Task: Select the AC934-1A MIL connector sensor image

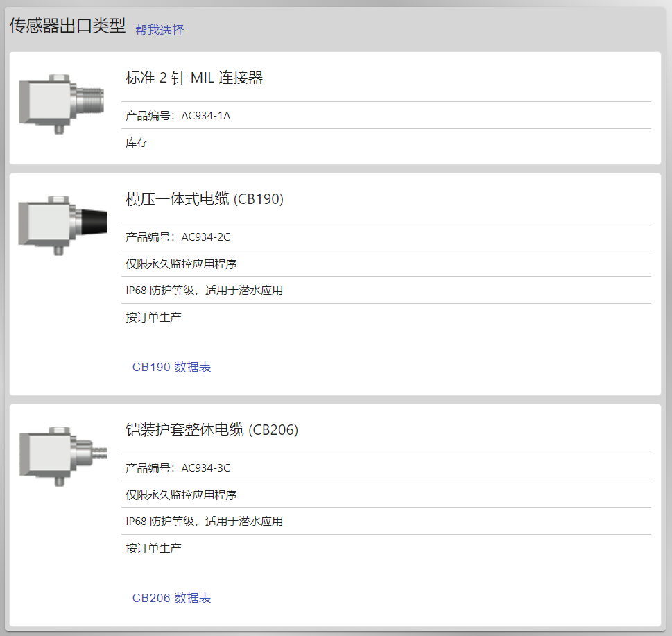Action: click(x=62, y=104)
